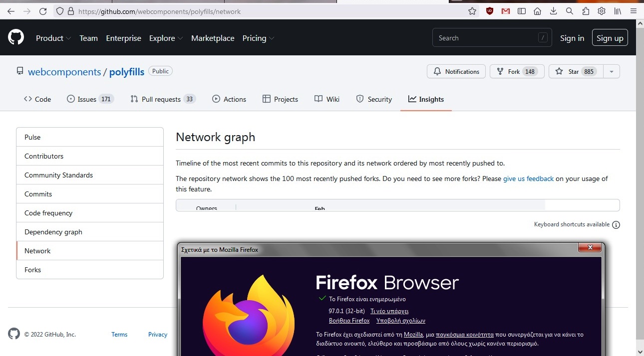
Task: Open Dependency graph in the sidebar
Action: click(90, 232)
